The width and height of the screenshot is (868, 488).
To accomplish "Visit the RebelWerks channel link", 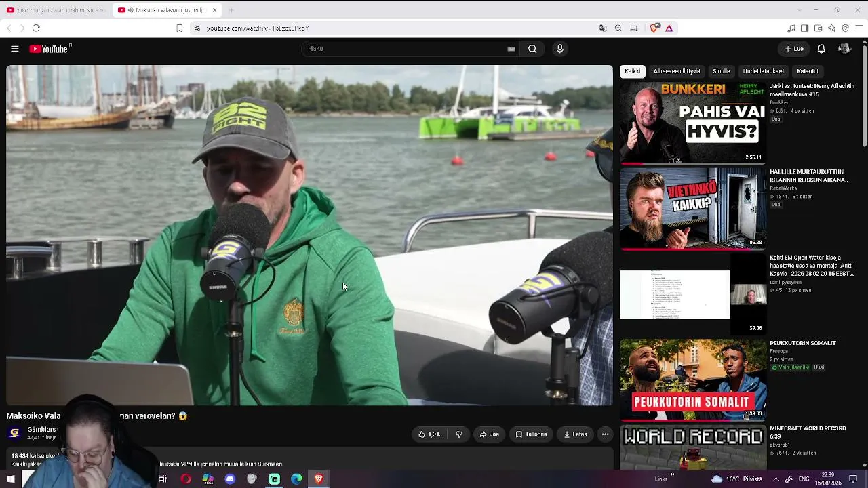I will click(x=783, y=188).
